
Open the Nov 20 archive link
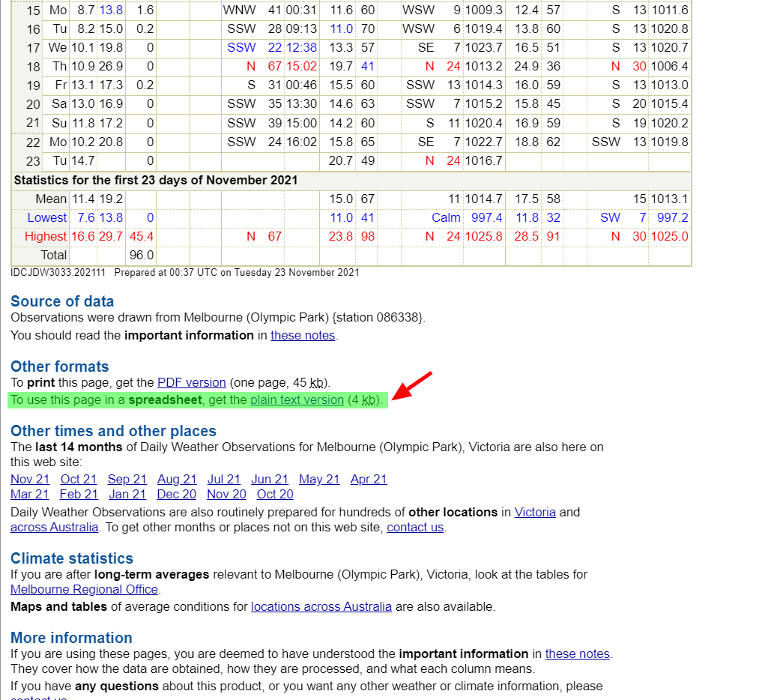pos(226,495)
